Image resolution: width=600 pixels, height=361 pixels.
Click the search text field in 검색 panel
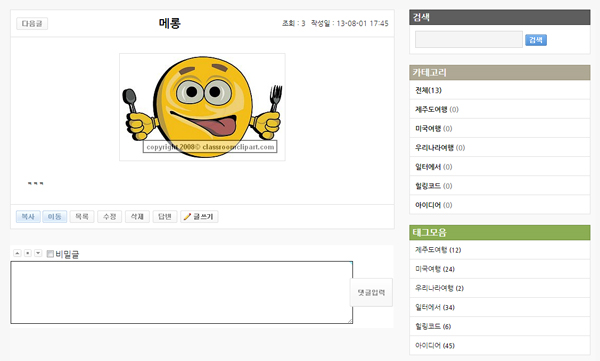coord(469,39)
